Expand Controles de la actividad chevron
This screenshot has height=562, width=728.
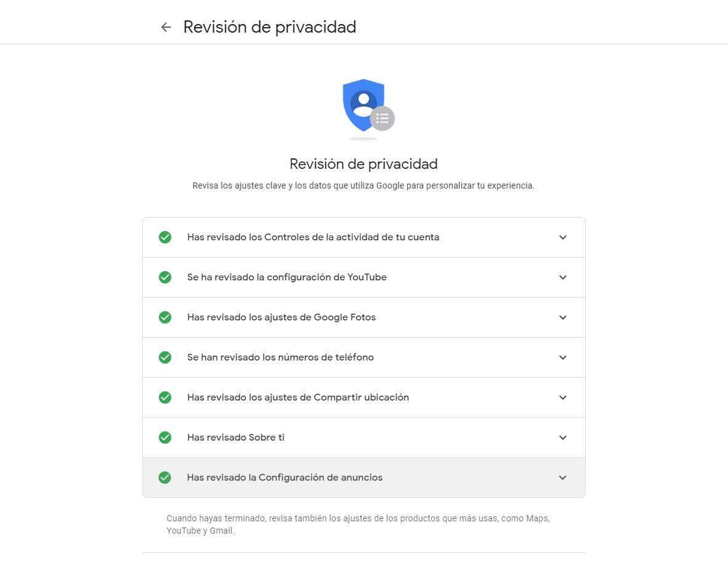pyautogui.click(x=562, y=237)
